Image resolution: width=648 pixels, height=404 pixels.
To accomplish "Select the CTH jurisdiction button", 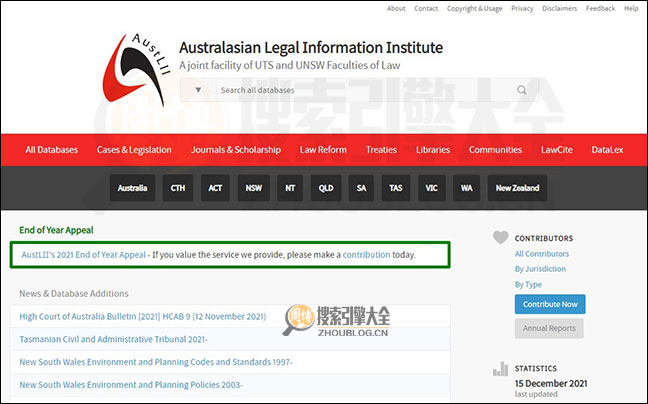I will pyautogui.click(x=177, y=188).
